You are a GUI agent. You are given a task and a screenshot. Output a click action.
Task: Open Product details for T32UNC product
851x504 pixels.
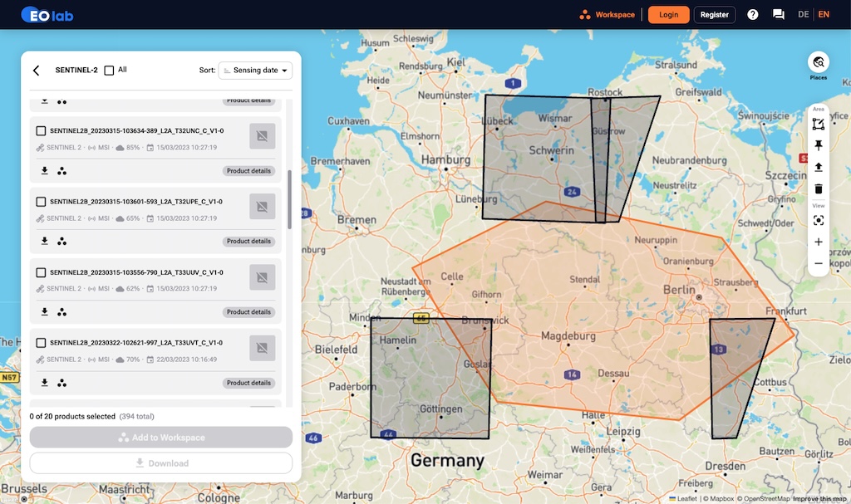[248, 171]
